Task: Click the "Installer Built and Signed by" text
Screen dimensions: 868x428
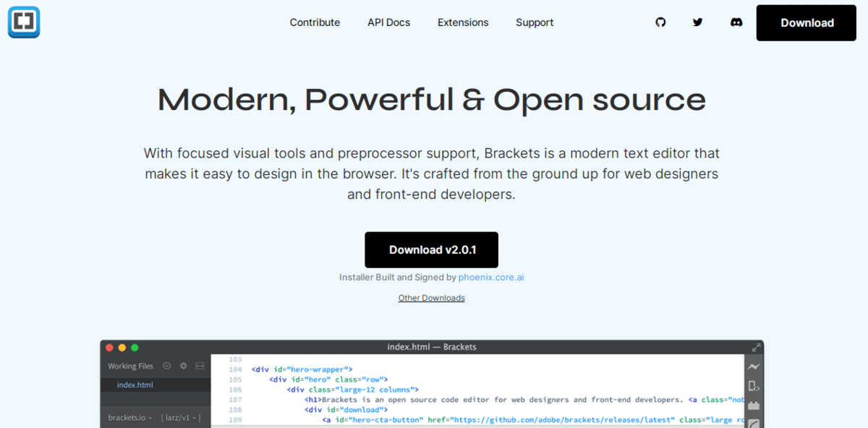Action: coord(397,277)
